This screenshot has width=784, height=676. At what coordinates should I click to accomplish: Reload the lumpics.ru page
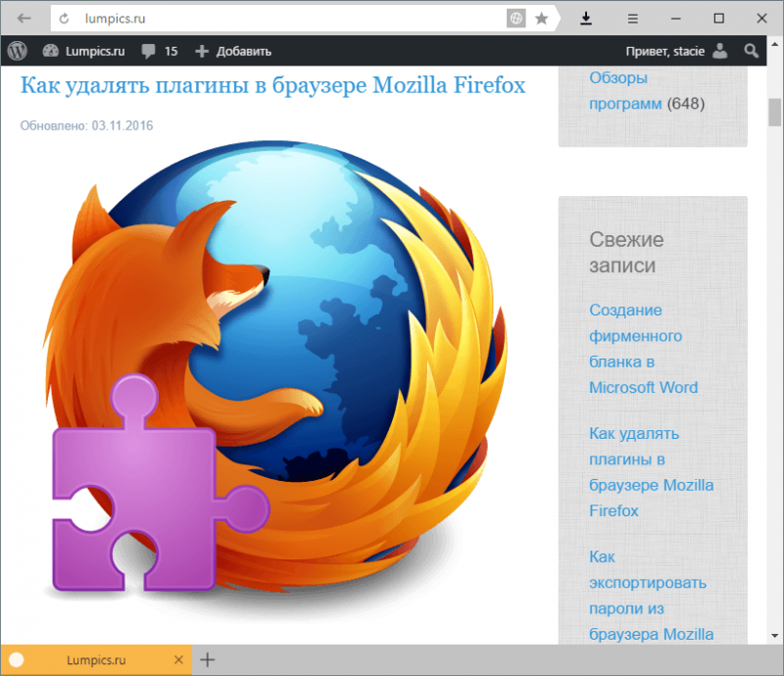tap(64, 19)
